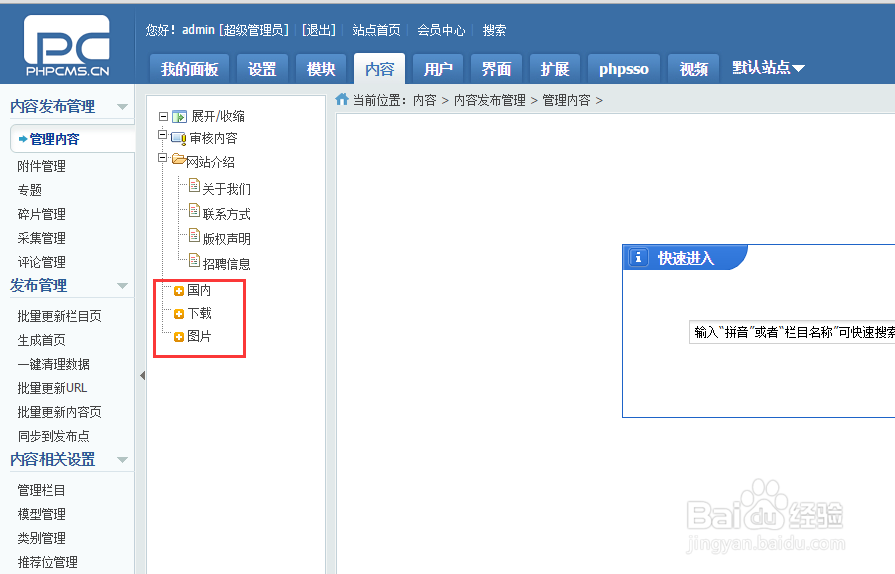
Task: Click the page icon beside 联系方式
Action: point(194,211)
